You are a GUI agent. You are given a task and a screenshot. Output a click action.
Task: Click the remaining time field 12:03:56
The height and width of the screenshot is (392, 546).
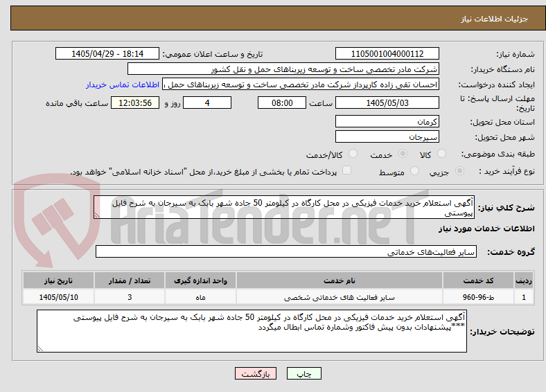pos(135,103)
